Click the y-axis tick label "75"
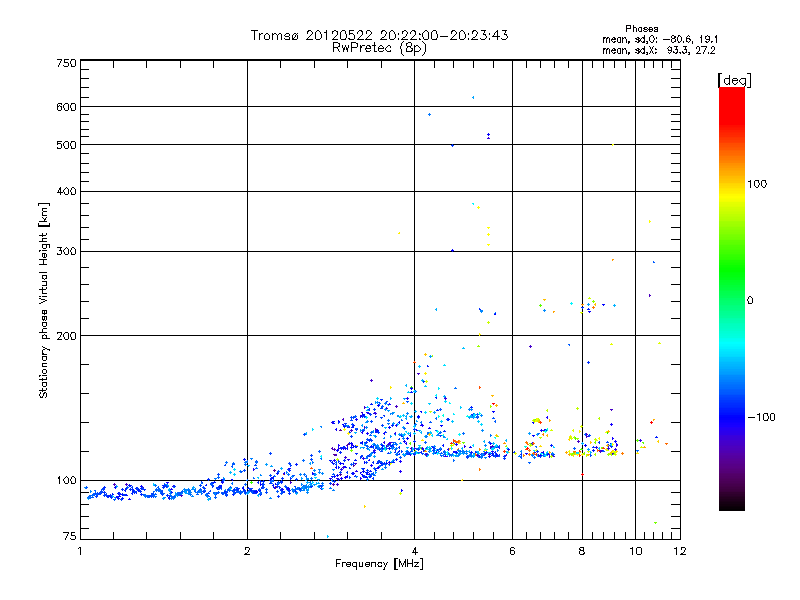Image resolution: width=800 pixels, height=600 pixels. pyautogui.click(x=69, y=536)
